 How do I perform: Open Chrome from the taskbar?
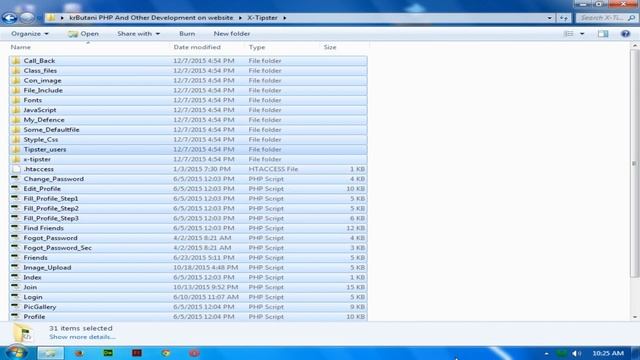pyautogui.click(x=165, y=353)
